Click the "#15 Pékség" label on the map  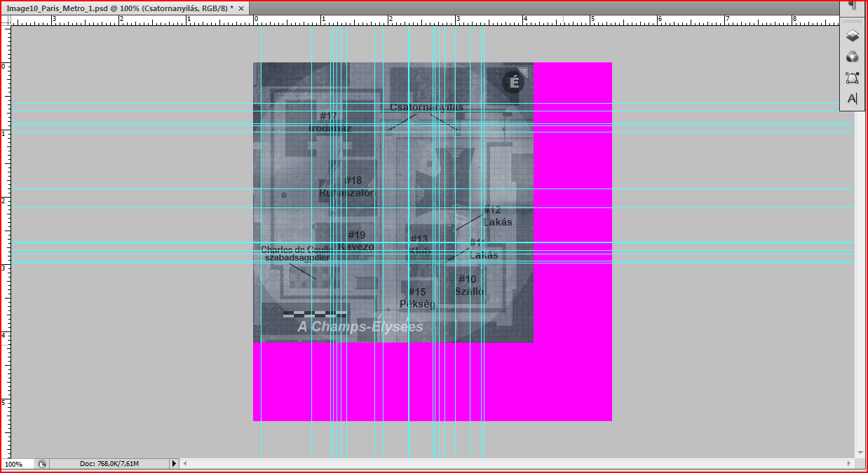coord(417,298)
